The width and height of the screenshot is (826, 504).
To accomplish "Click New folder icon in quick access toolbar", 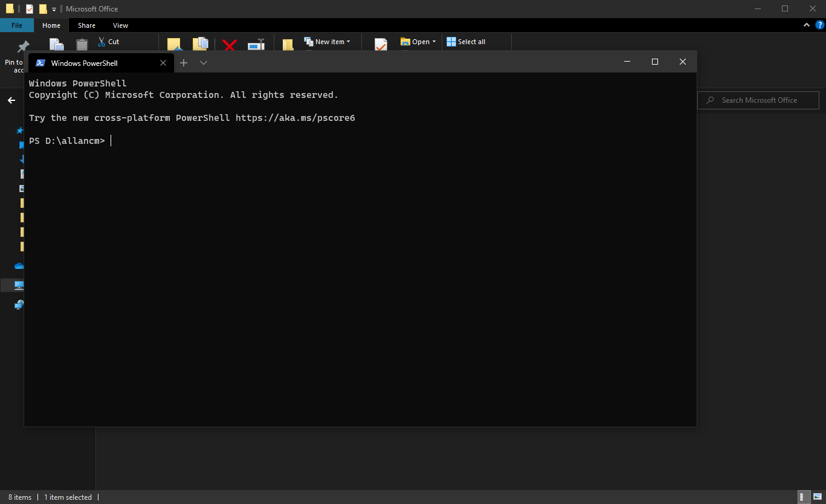I will (43, 8).
